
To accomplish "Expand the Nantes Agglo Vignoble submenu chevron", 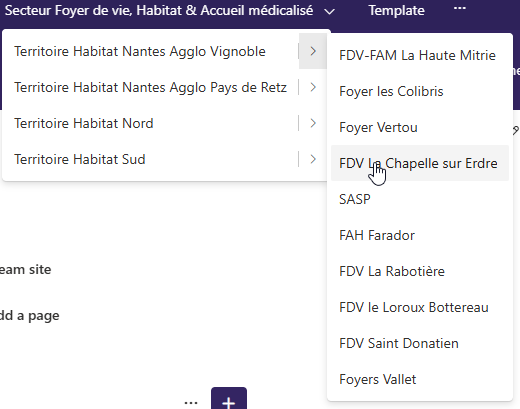I will click(313, 51).
